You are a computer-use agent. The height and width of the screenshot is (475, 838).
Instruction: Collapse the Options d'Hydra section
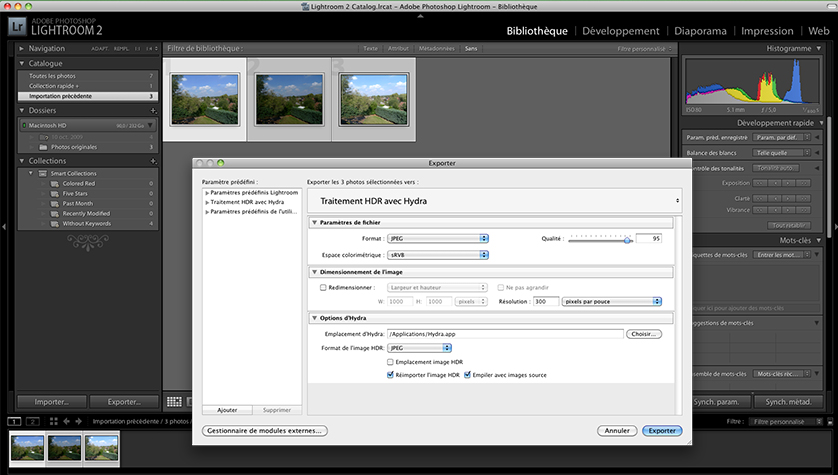[314, 318]
